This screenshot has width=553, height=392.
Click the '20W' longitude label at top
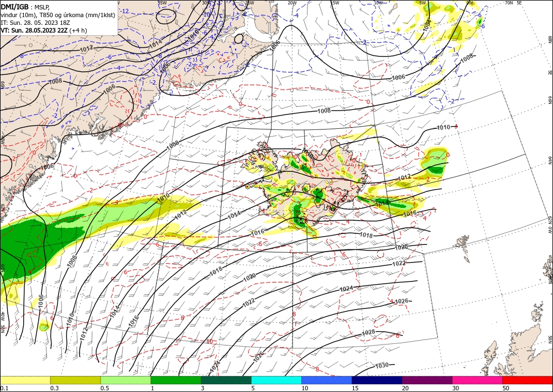click(291, 3)
